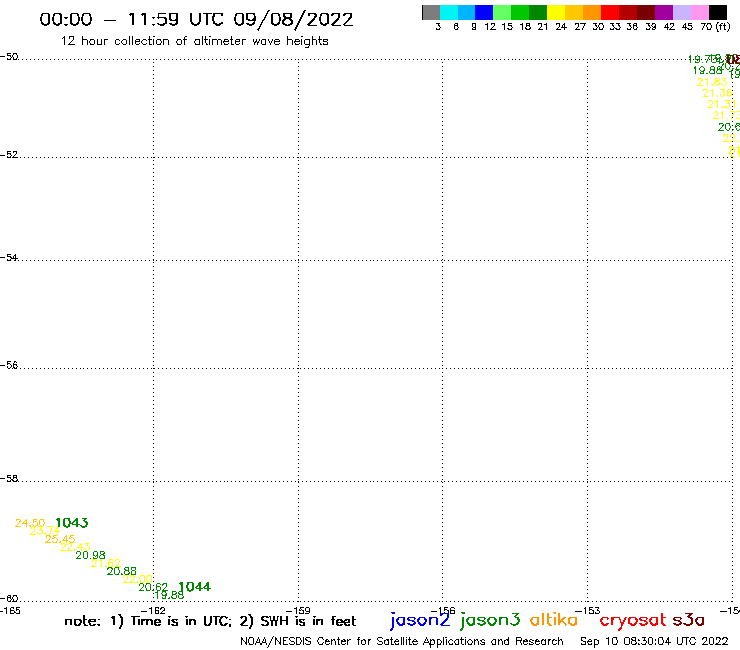Select the medium green legend swatch

point(520,13)
